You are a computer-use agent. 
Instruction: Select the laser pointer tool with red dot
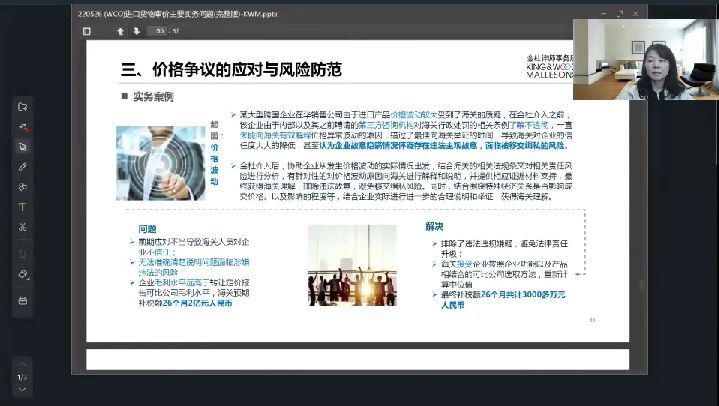22,127
